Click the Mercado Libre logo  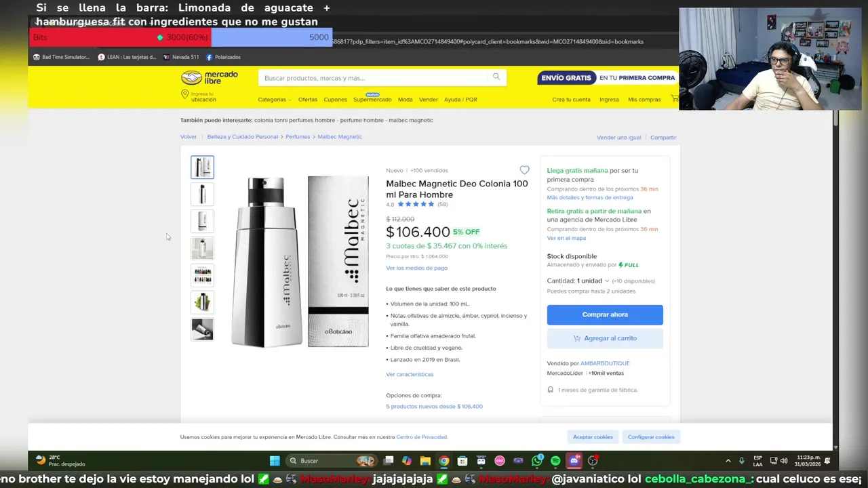[x=210, y=77]
